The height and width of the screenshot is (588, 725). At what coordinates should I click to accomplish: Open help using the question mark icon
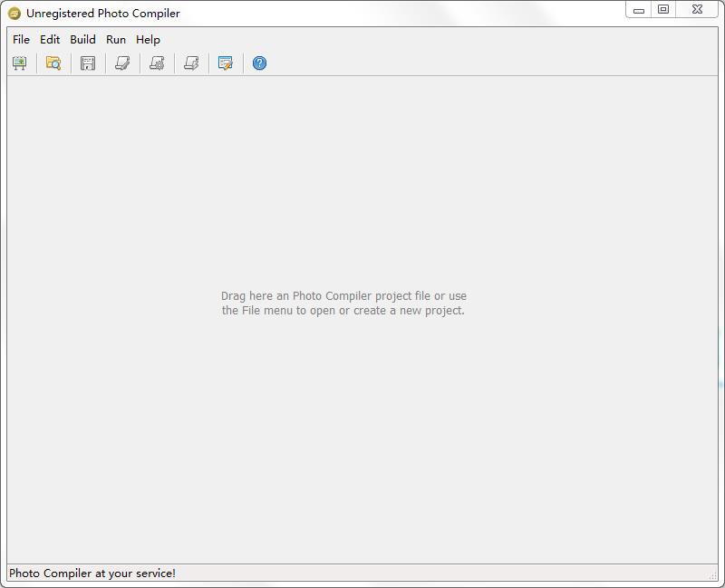259,63
